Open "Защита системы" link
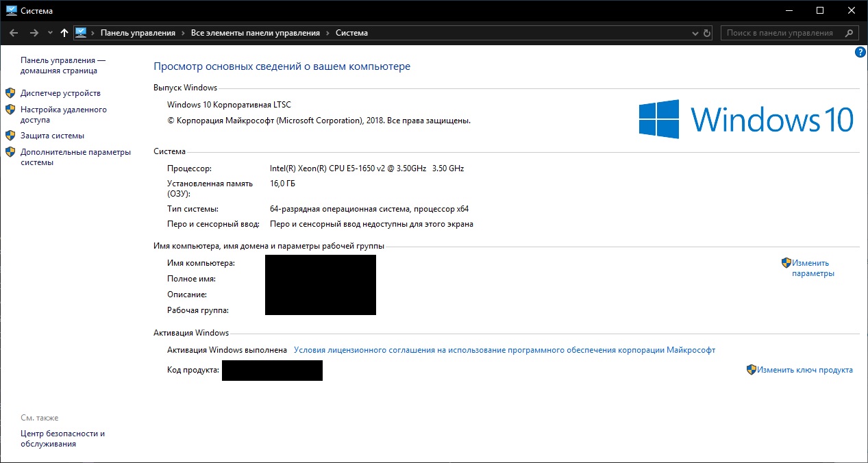This screenshot has width=868, height=463. [52, 136]
